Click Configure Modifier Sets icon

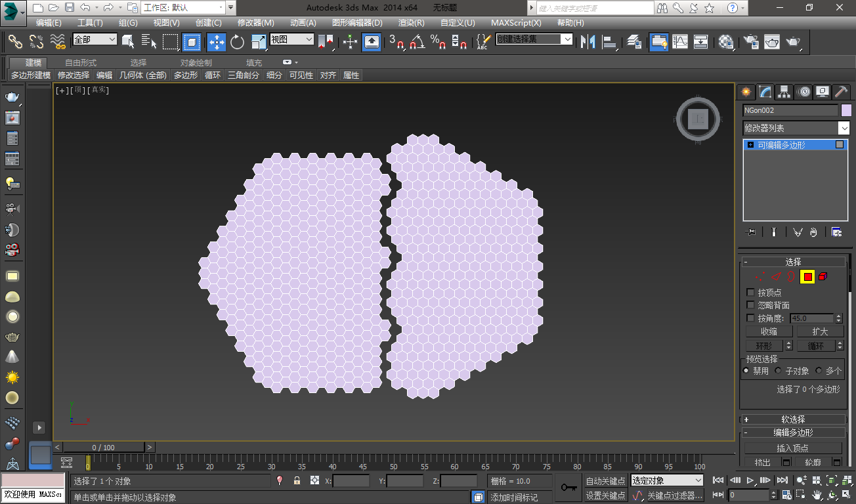point(836,232)
